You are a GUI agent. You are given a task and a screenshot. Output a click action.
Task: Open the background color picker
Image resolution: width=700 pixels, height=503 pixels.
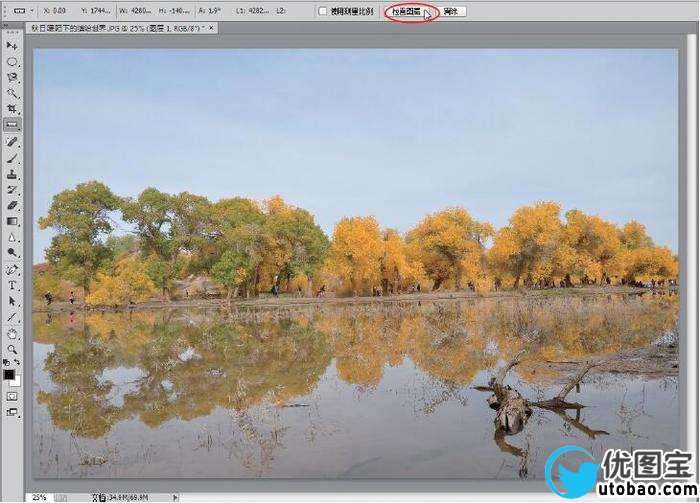tap(17, 381)
